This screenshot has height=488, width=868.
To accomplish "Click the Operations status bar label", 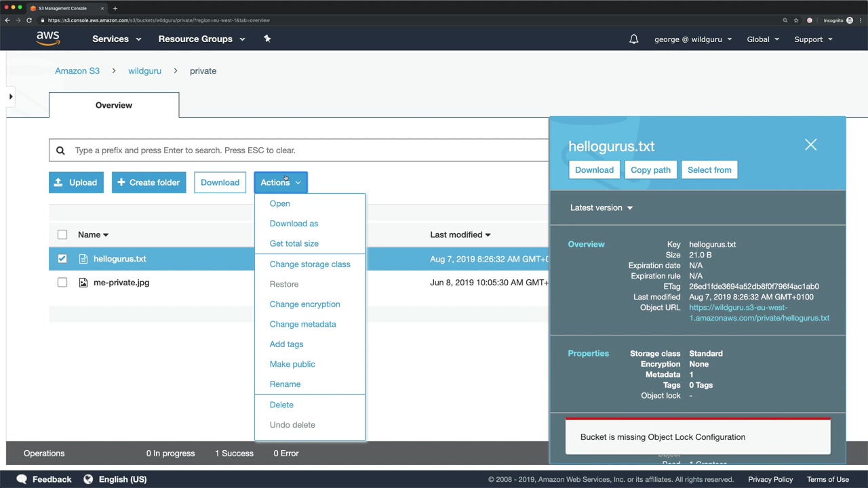I will [x=44, y=453].
